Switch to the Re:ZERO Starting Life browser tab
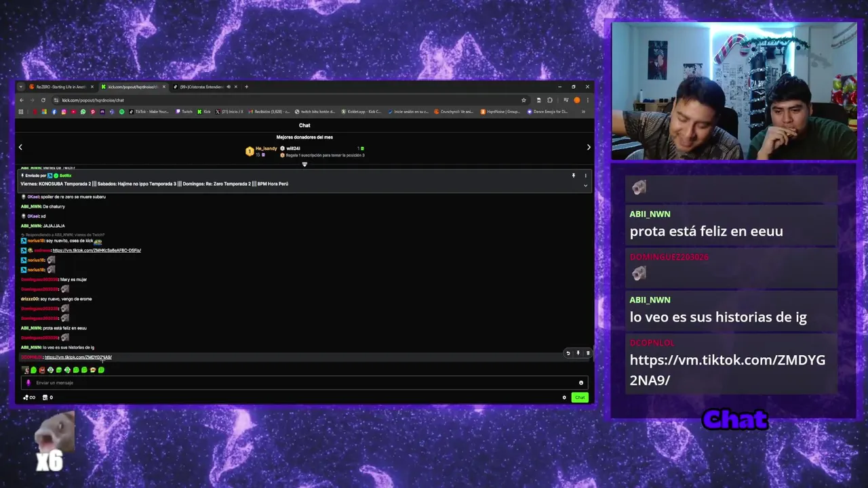Image resolution: width=868 pixels, height=488 pixels. tap(60, 87)
